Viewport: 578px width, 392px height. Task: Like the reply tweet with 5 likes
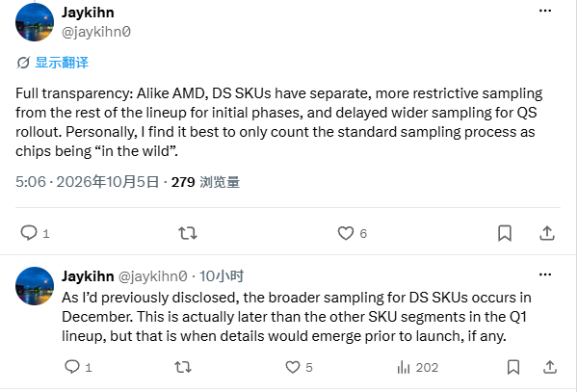pos(293,367)
